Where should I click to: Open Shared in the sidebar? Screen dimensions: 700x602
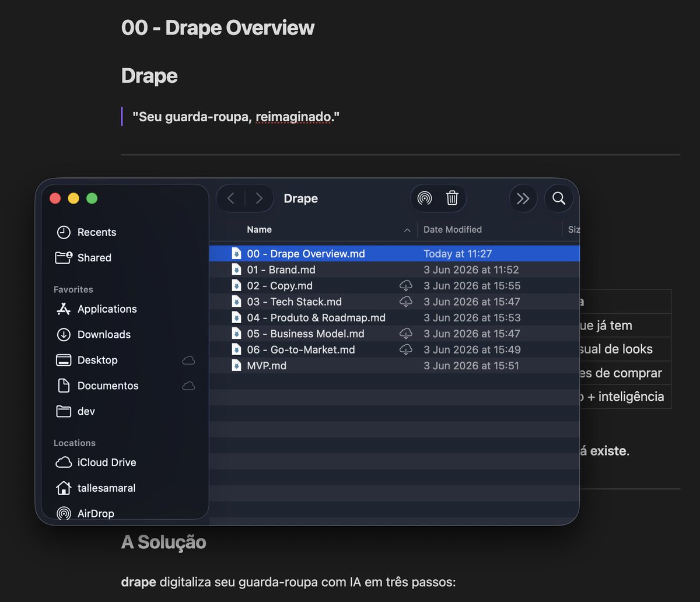tap(125, 258)
